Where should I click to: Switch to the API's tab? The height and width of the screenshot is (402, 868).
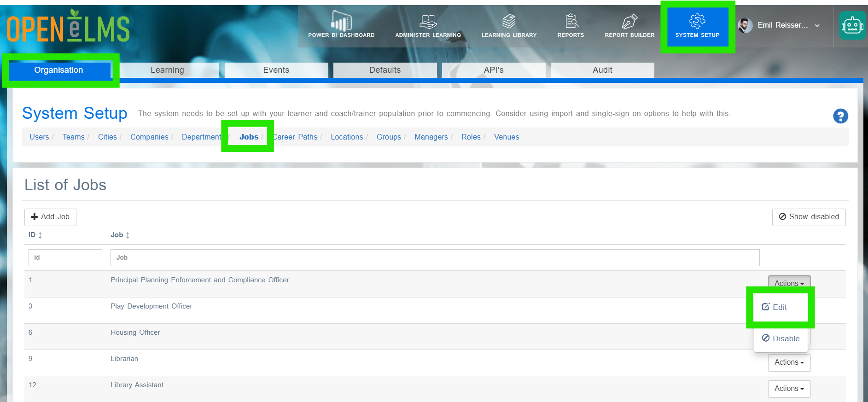click(494, 70)
